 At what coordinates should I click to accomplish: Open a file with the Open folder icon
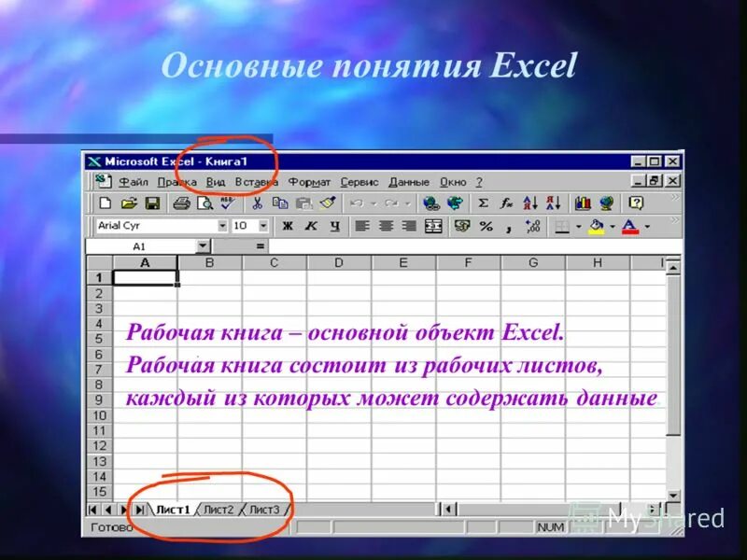[128, 203]
